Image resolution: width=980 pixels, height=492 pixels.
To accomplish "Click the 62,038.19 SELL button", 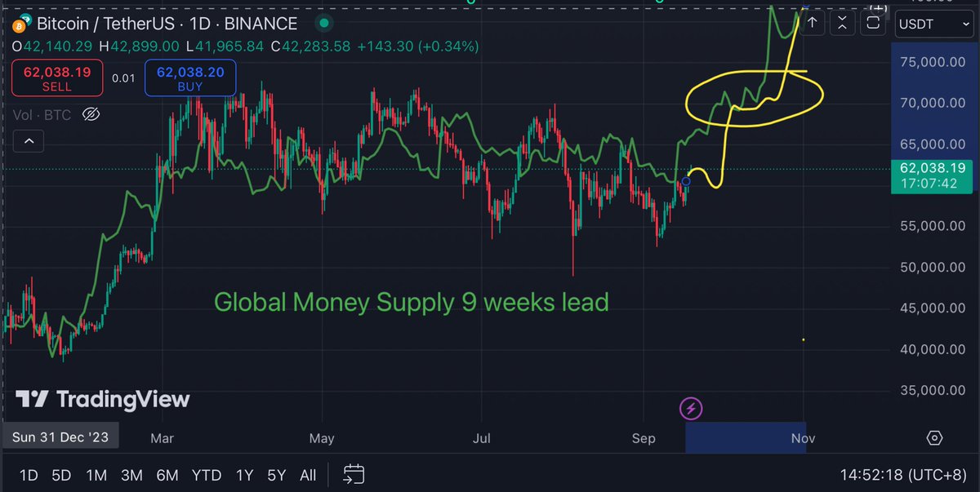I will point(56,78).
